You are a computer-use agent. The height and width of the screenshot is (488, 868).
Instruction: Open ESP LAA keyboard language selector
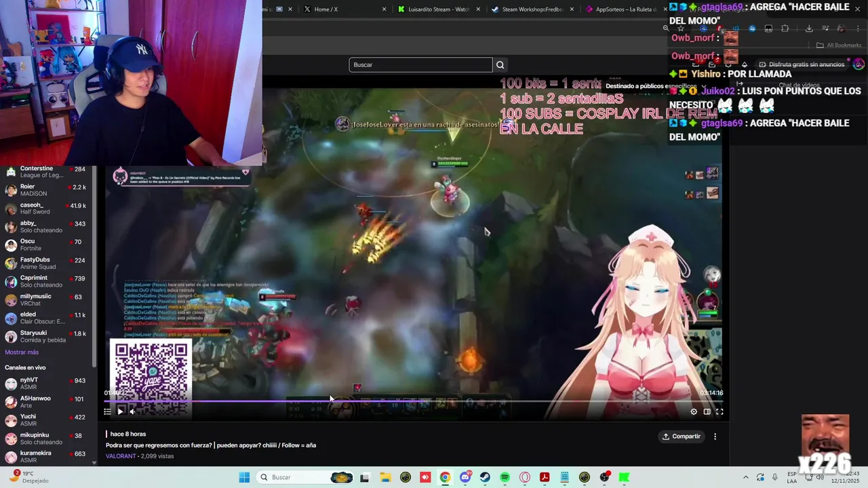tap(792, 477)
